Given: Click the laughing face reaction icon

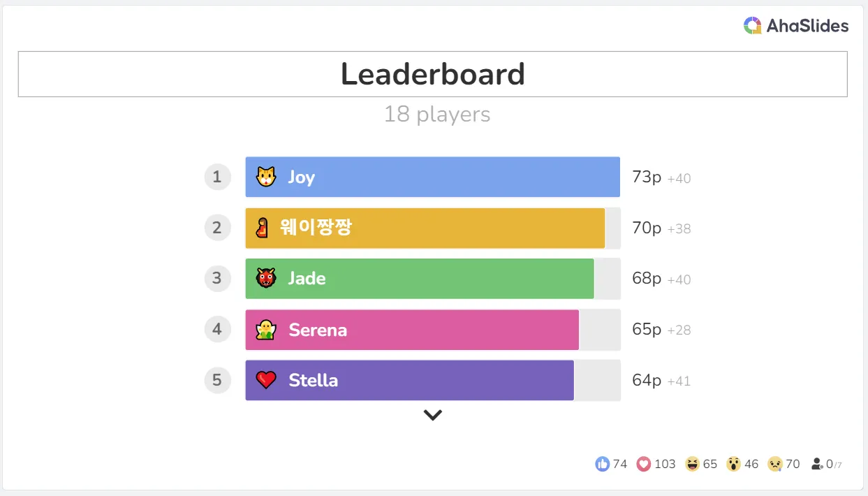Looking at the screenshot, I should (x=692, y=464).
